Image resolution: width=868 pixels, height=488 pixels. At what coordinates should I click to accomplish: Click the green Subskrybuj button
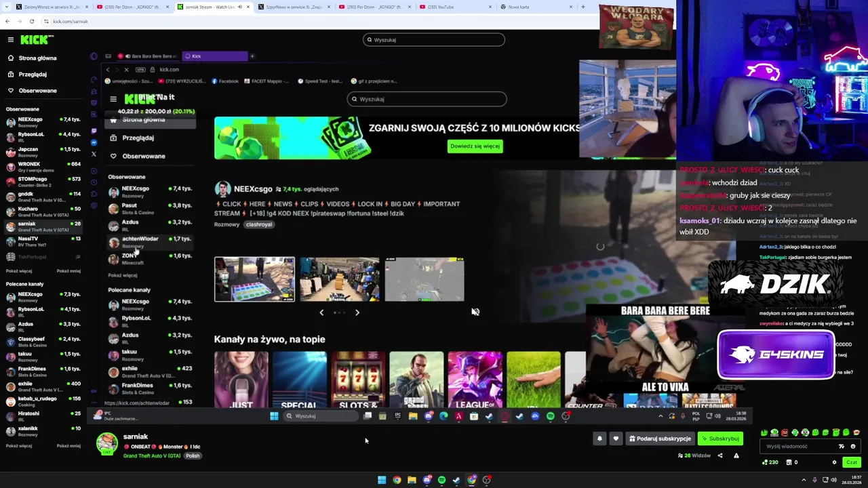pos(720,439)
